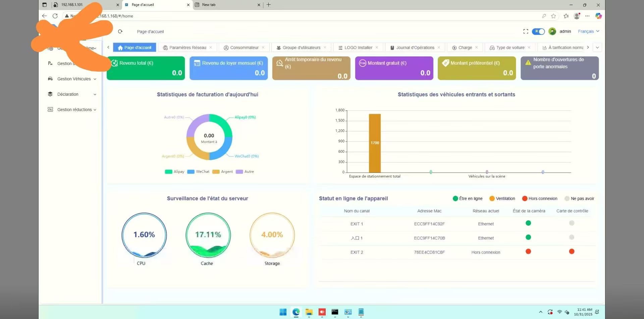Image resolution: width=644 pixels, height=319 pixels.
Task: Expand the Déclaration sidebar menu
Action: point(72,94)
